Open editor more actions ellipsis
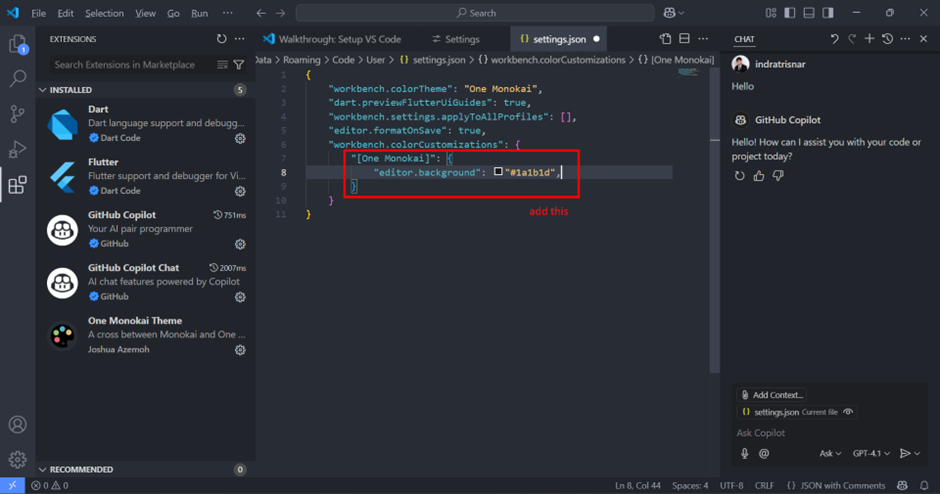This screenshot has height=494, width=940. click(x=703, y=39)
